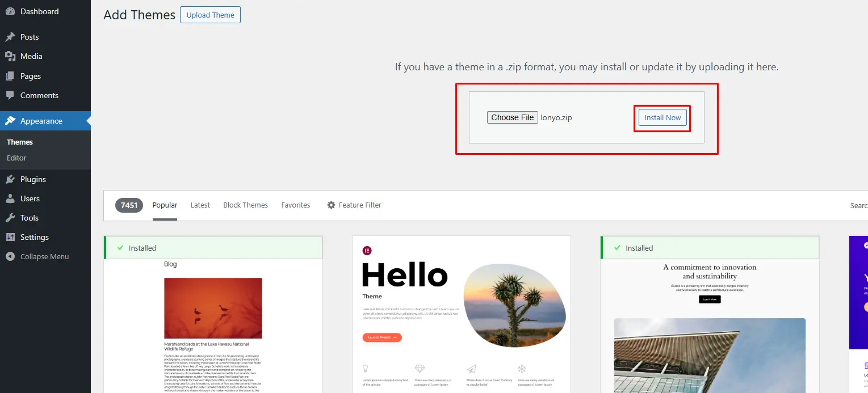Click the Choose File button
Image resolution: width=868 pixels, height=393 pixels.
click(512, 117)
